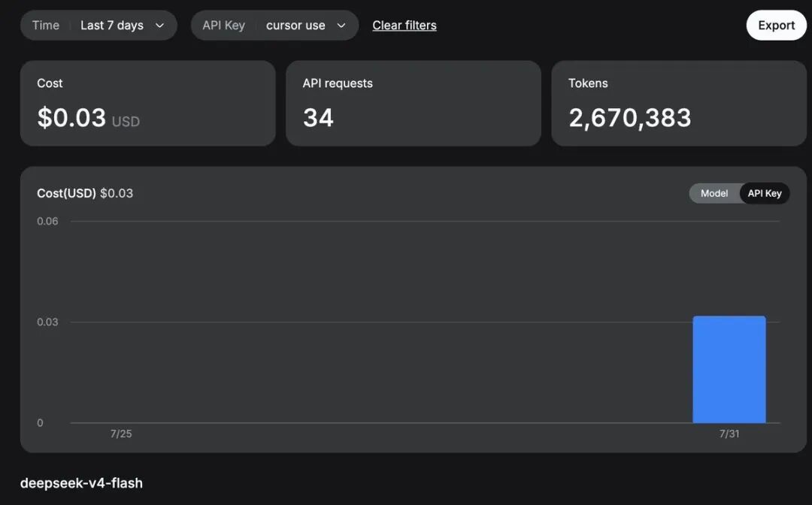Click the Cost(USD) chart title
The width and height of the screenshot is (812, 505).
pos(66,193)
